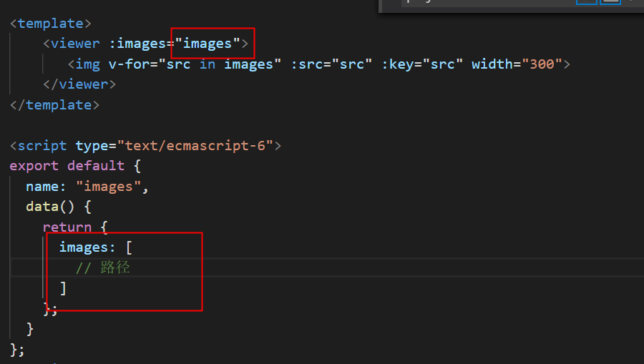Click the closing </viewer> tag

click(79, 84)
